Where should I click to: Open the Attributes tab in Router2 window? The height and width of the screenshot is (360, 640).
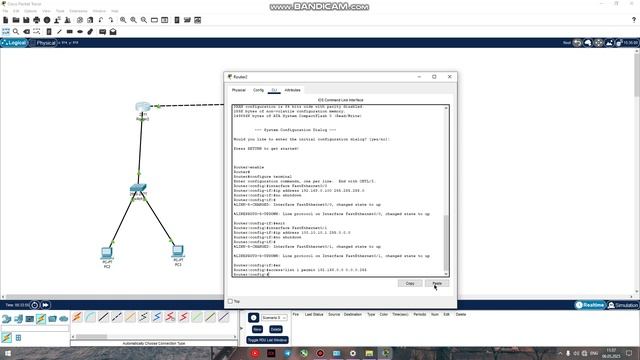[x=292, y=90]
